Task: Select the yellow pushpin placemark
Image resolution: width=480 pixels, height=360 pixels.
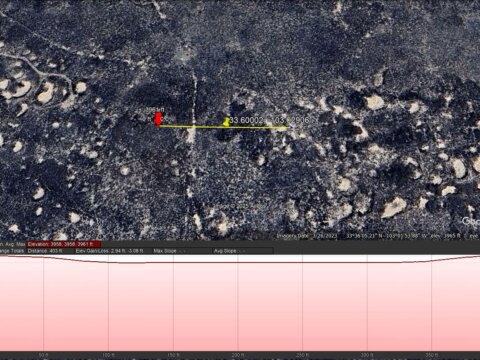Action: 227,122
